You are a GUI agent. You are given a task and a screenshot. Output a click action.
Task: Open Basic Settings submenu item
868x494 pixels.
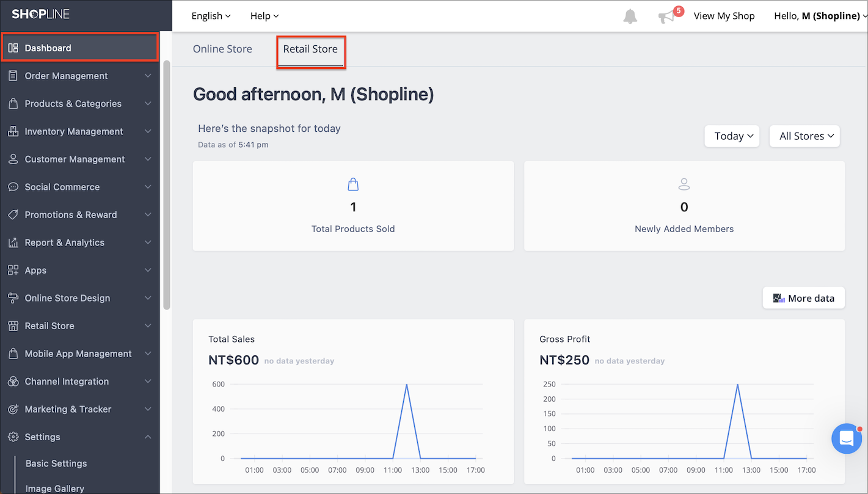[x=56, y=463]
